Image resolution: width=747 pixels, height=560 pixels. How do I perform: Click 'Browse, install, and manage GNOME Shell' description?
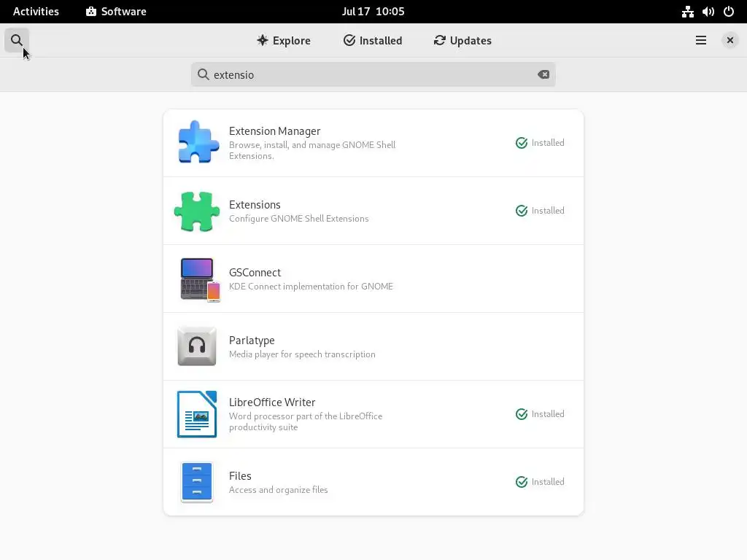[312, 145]
